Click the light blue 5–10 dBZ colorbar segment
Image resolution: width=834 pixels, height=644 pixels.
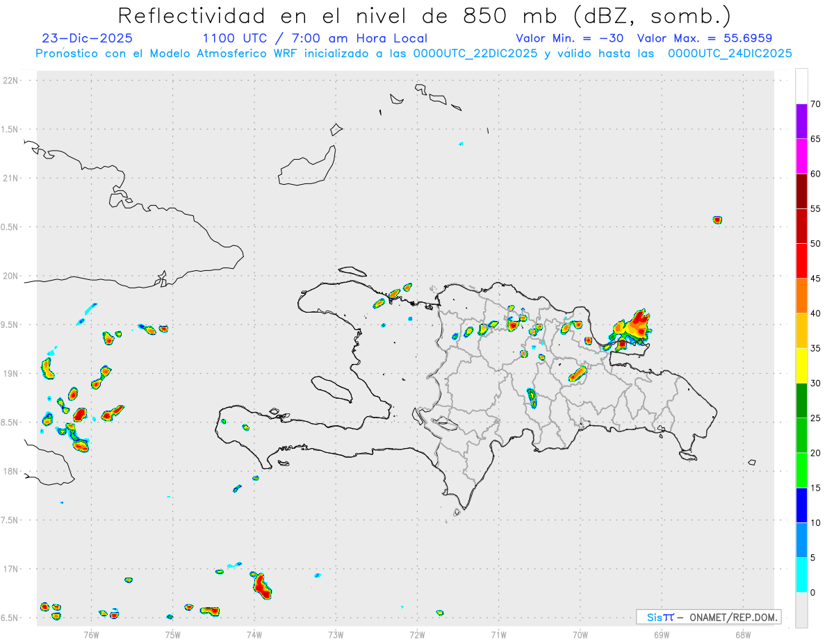(801, 540)
